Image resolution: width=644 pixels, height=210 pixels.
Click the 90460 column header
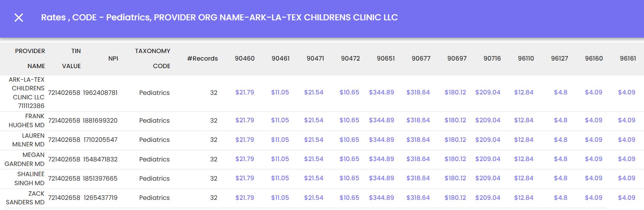[245, 58]
